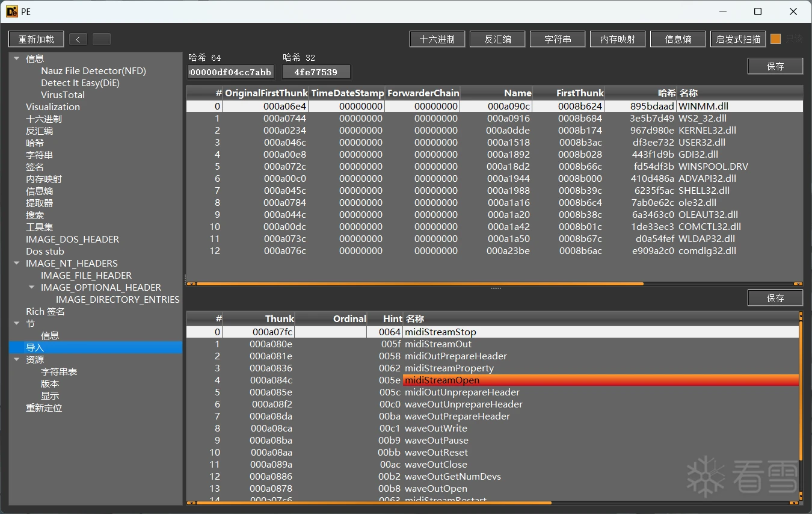This screenshot has width=812, height=514.
Task: Click 保存 above the function thunk table
Action: pos(775,298)
